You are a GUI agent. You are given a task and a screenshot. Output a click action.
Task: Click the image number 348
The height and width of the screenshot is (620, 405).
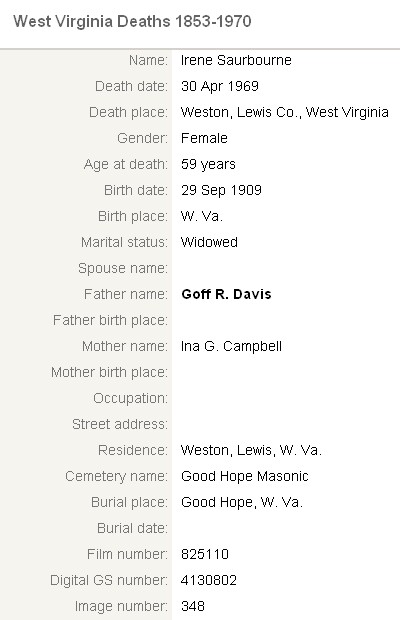[193, 607]
